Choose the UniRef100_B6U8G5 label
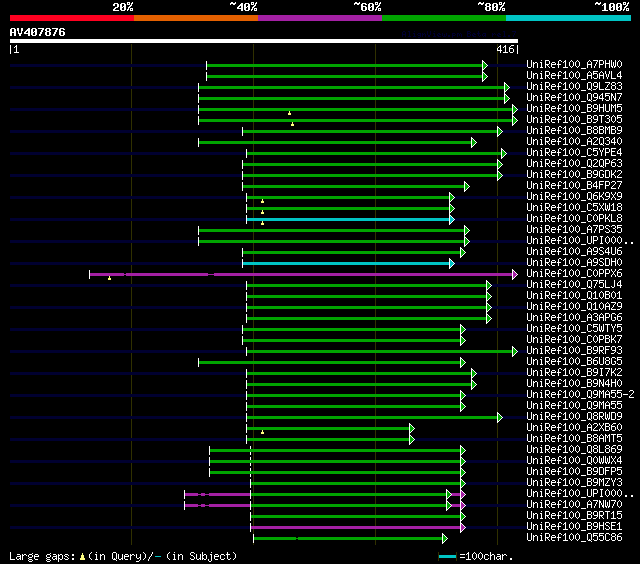Image resolution: width=640 pixels, height=564 pixels. pyautogui.click(x=574, y=362)
